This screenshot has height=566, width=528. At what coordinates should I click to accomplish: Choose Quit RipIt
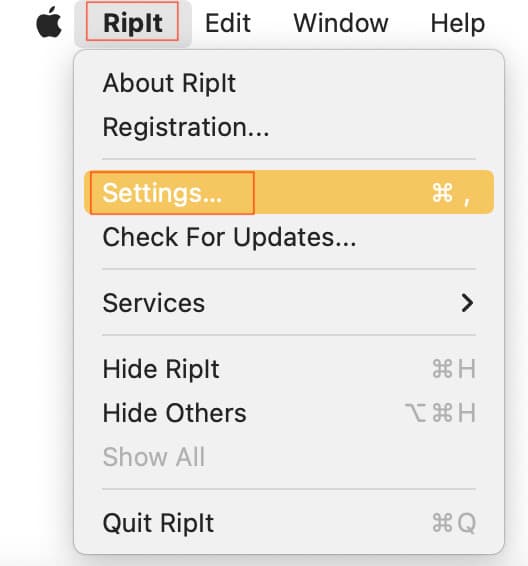coord(289,523)
